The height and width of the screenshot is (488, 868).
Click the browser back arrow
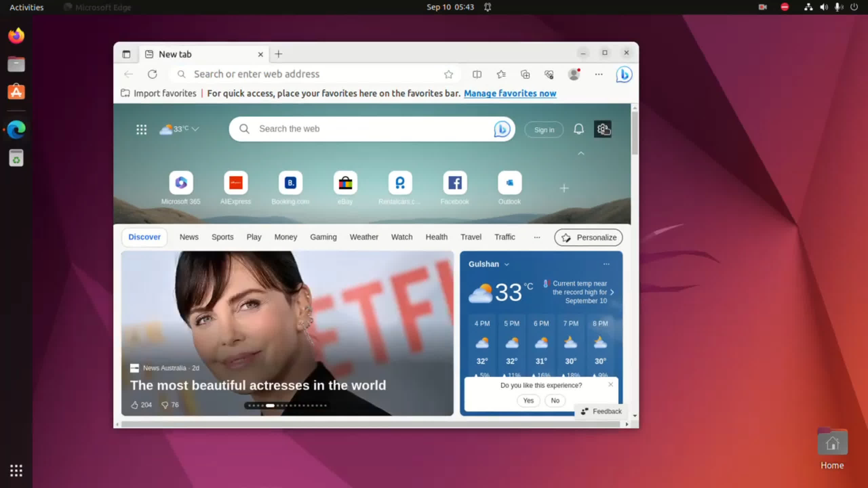(x=129, y=74)
